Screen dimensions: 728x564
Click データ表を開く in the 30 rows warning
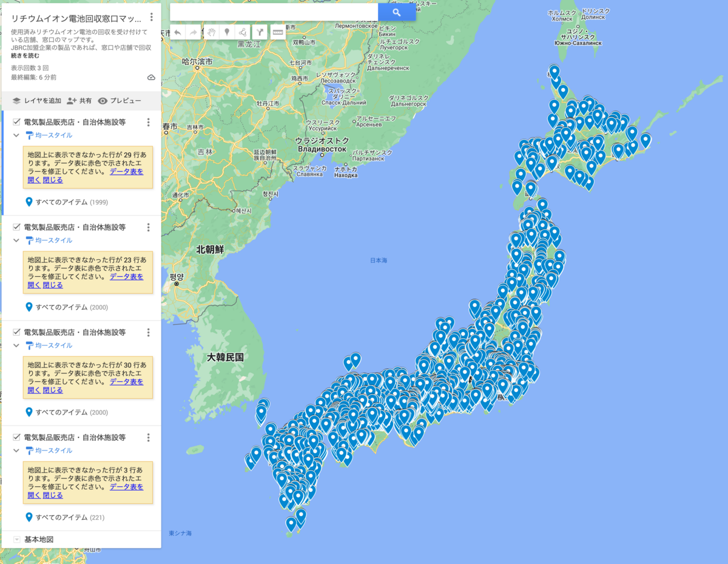pyautogui.click(x=127, y=382)
